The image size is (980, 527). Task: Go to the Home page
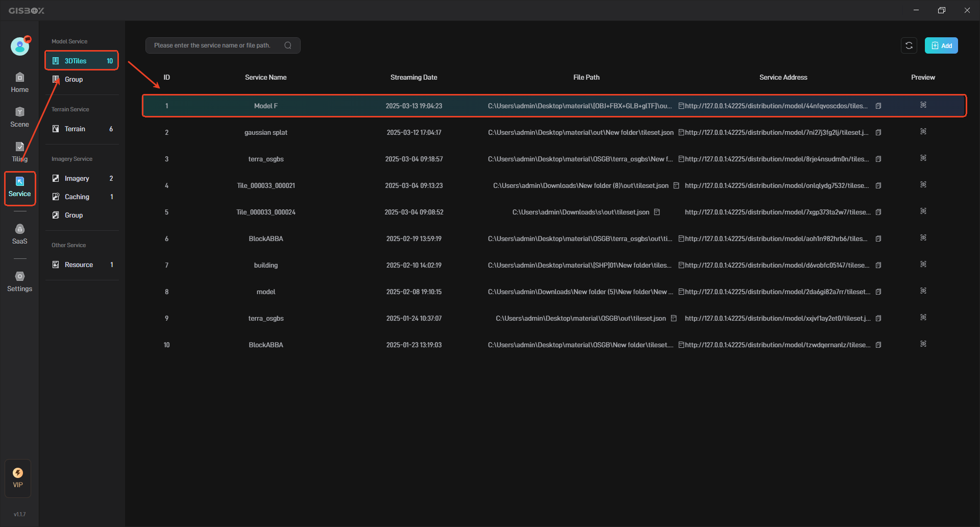coord(20,83)
